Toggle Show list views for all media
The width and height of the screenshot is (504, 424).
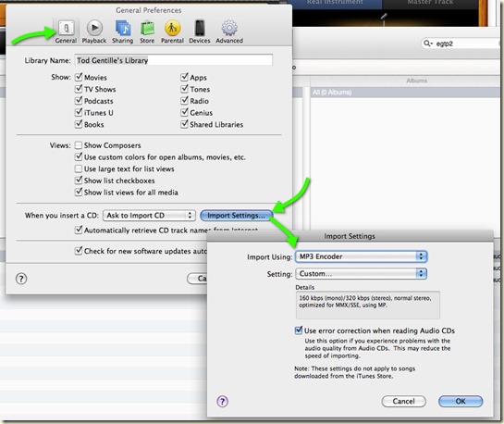(x=79, y=192)
